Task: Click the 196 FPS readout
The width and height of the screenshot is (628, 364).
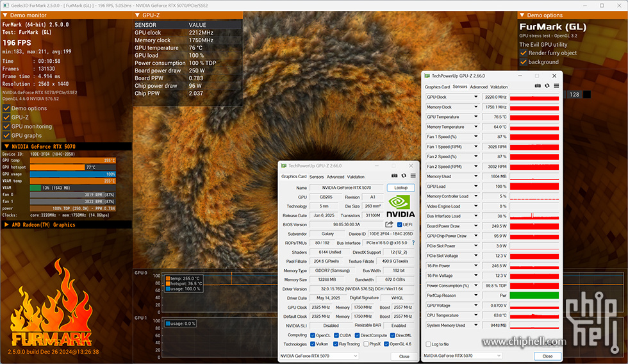Action: pyautogui.click(x=17, y=42)
